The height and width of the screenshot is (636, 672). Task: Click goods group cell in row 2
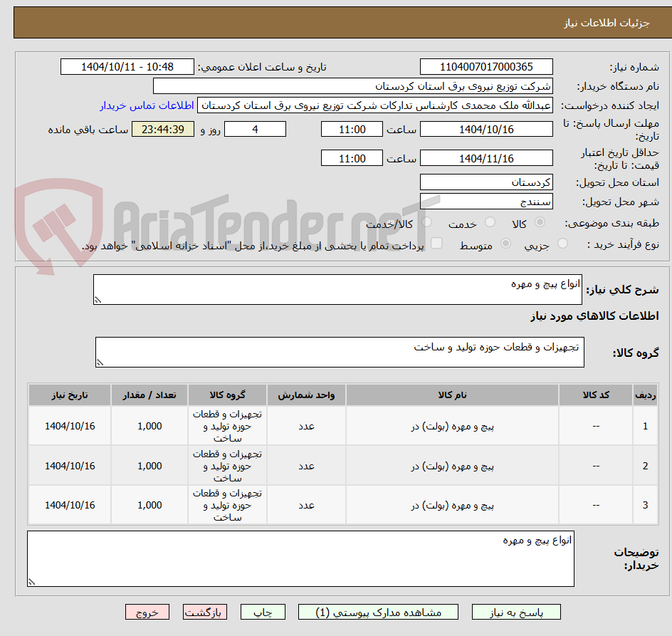click(227, 466)
